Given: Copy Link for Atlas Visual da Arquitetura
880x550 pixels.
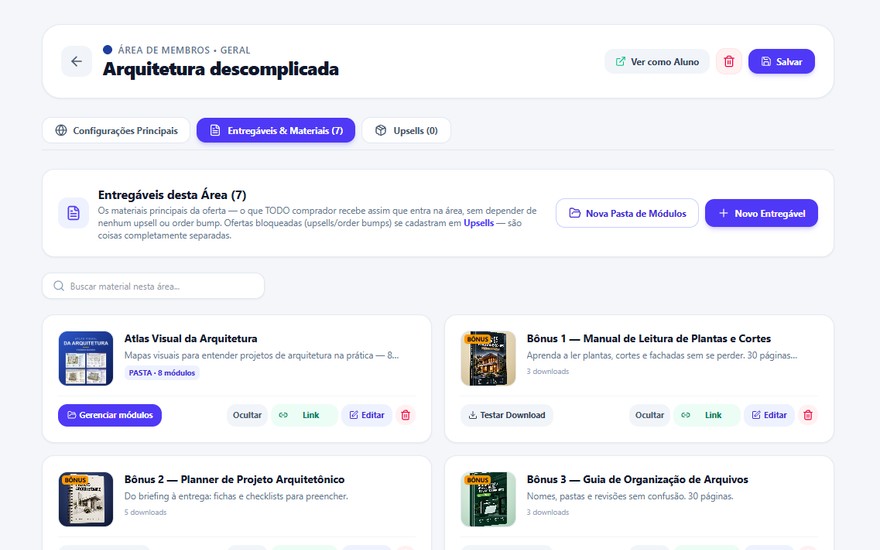Looking at the screenshot, I should click(304, 415).
